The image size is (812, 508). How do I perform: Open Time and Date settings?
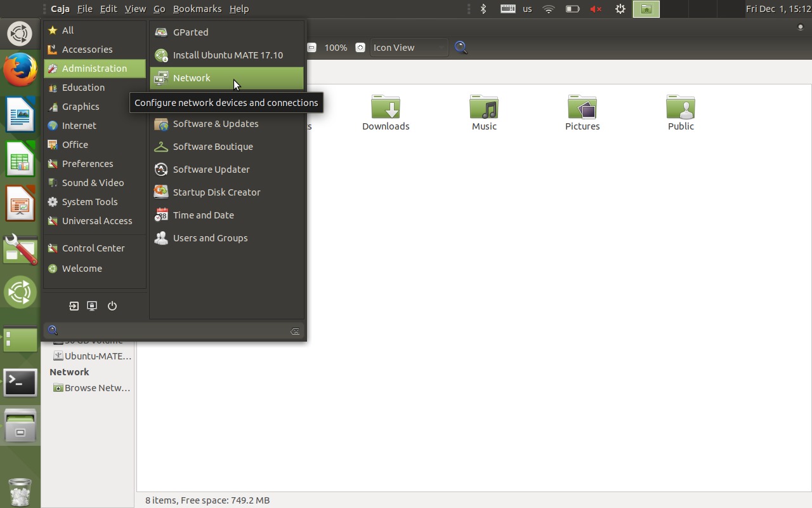coord(226,215)
